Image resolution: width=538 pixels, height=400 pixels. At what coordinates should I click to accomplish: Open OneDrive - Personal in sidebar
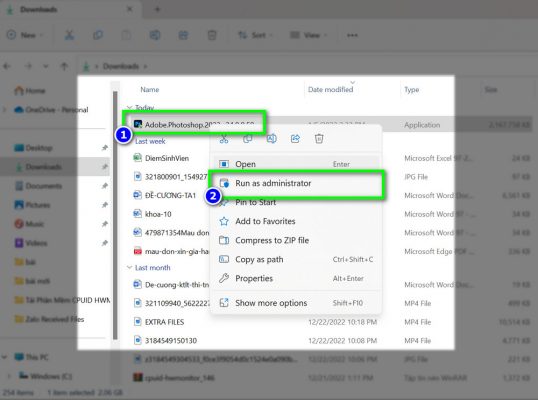click(x=51, y=110)
